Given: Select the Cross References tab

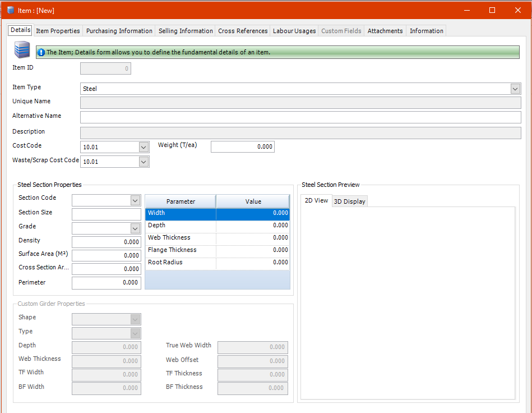Looking at the screenshot, I should pos(243,31).
